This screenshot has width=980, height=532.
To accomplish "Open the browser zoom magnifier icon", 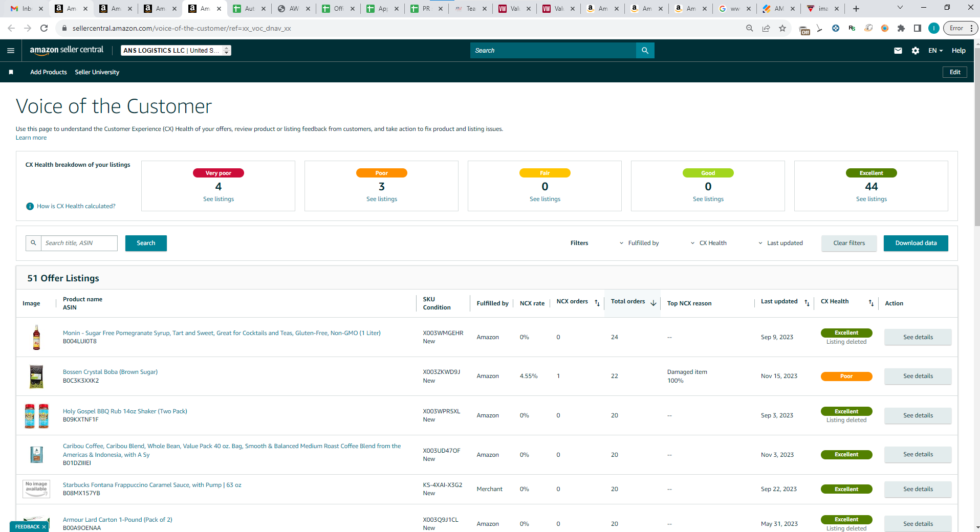I will 750,28.
